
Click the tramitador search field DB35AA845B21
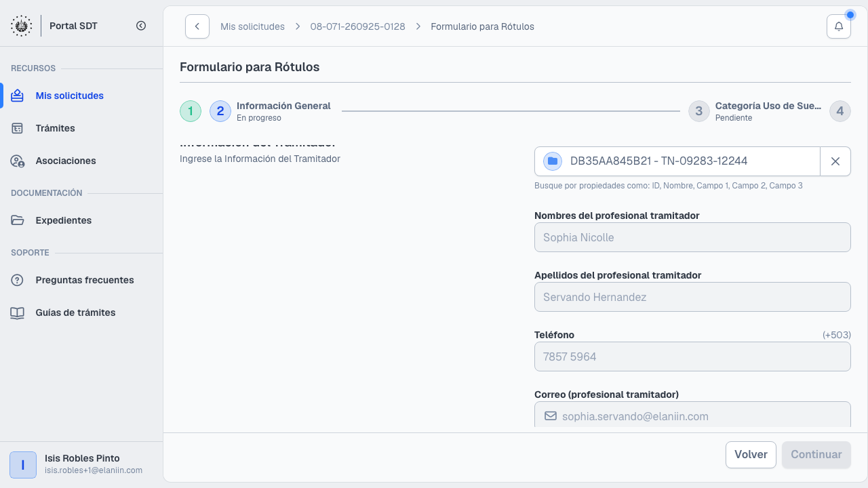pos(677,161)
